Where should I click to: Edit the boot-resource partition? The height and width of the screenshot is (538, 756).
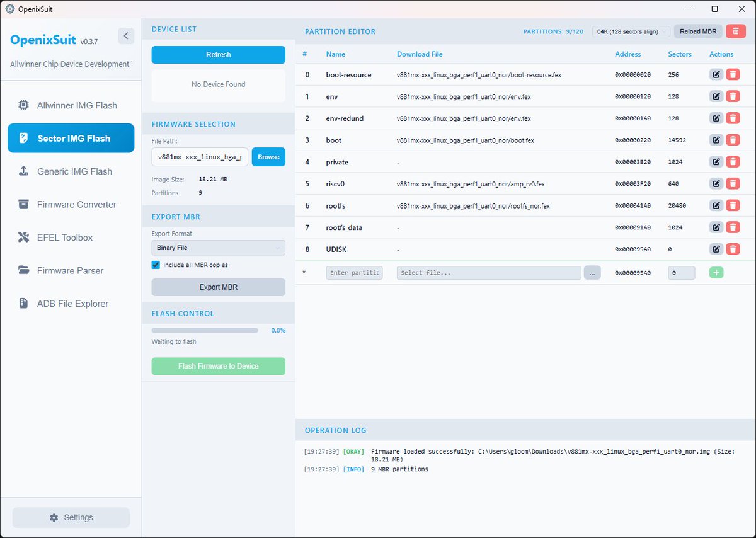point(716,74)
